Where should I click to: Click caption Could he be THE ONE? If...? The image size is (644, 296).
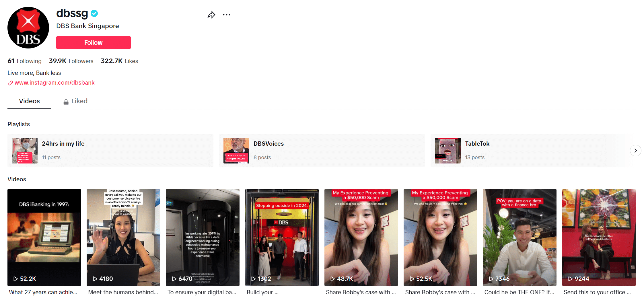click(x=519, y=292)
